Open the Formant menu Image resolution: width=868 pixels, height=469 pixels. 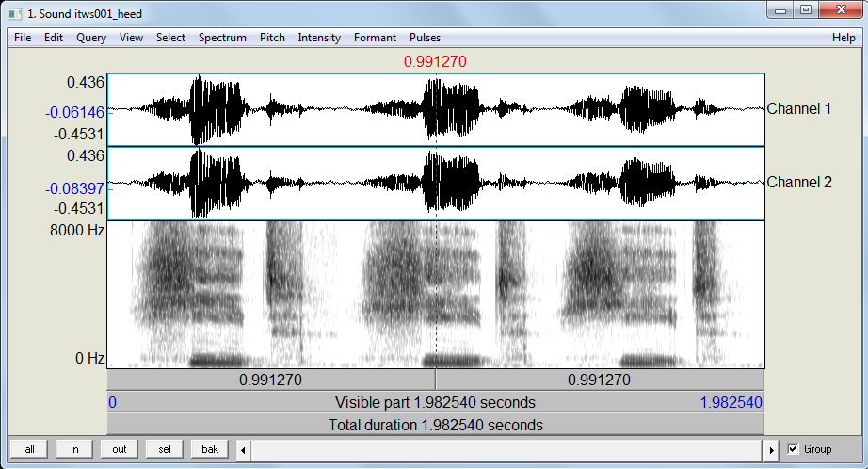(376, 38)
